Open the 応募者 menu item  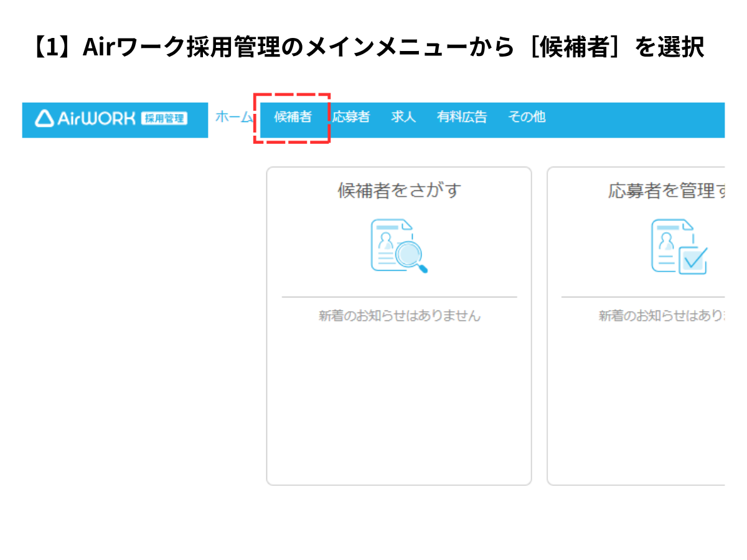[x=351, y=117]
